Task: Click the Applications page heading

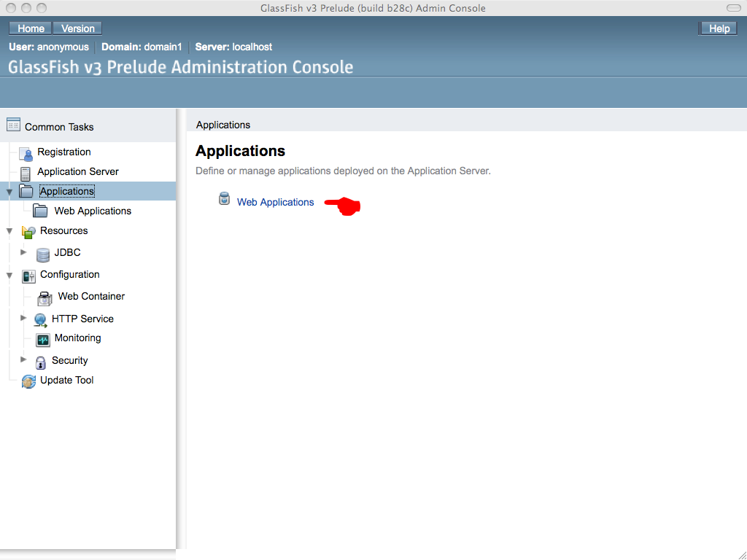Action: coord(240,150)
